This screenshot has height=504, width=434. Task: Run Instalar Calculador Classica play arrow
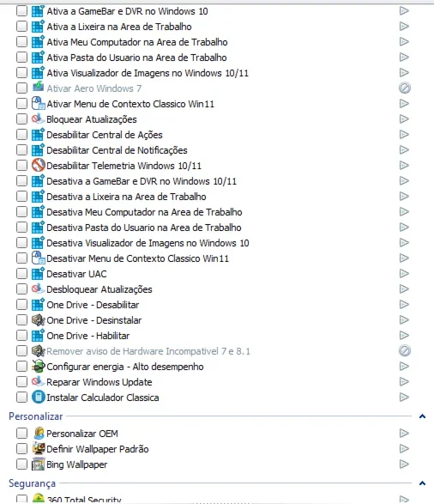pos(404,398)
